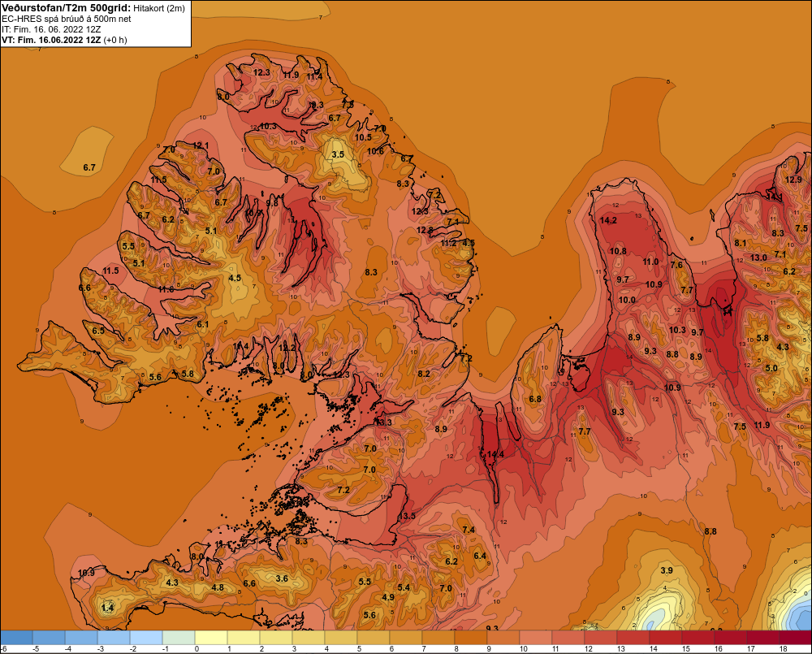Click the 5.0 temperature value
The width and height of the screenshot is (812, 654).
(x=771, y=368)
